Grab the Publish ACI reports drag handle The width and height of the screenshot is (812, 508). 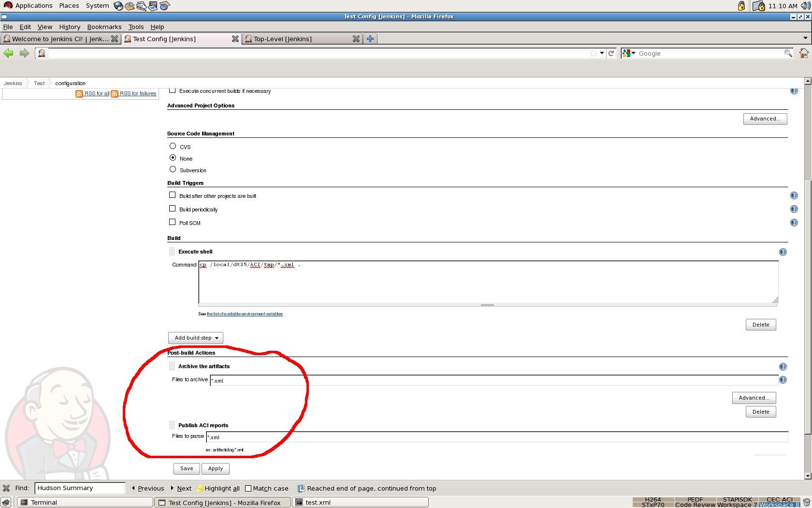tap(172, 425)
